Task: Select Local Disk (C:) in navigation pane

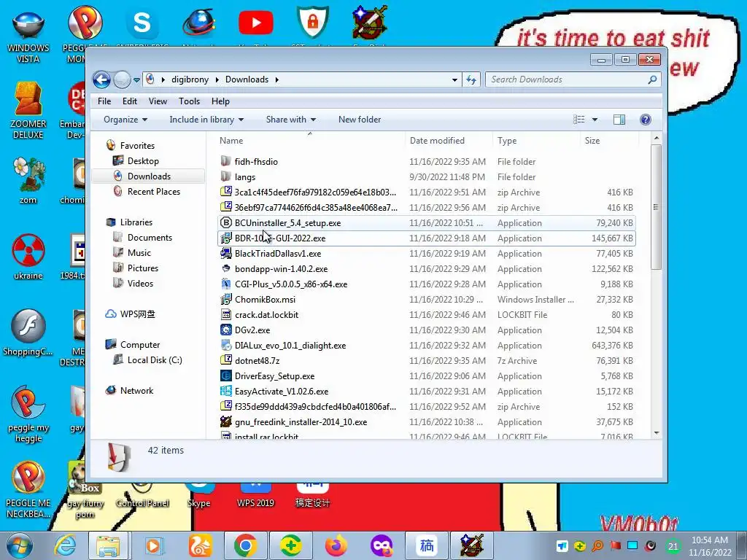Action: coord(155,360)
